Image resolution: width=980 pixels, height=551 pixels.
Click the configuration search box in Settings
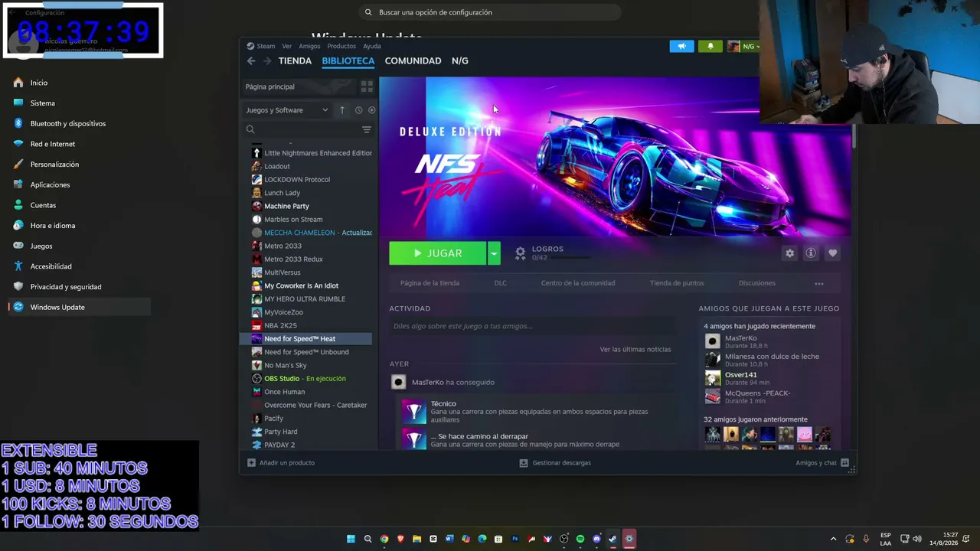point(490,12)
